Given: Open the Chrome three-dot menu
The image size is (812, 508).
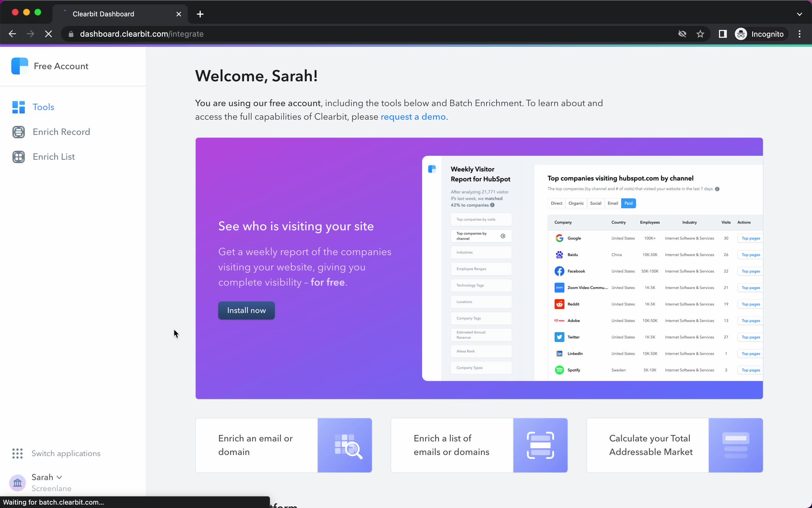Looking at the screenshot, I should point(799,34).
